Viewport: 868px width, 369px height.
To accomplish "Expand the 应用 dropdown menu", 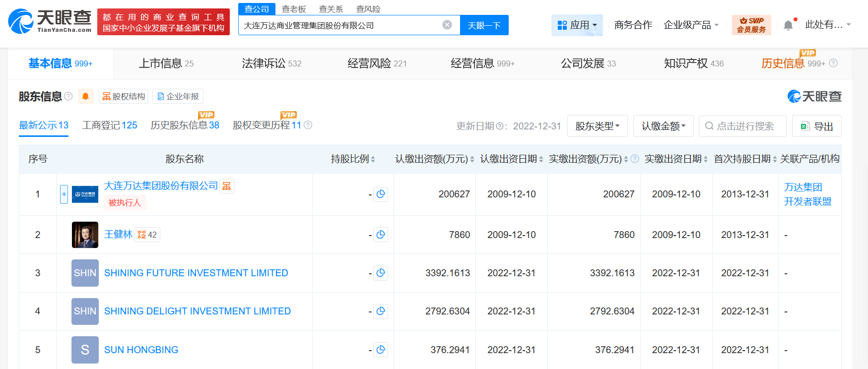I will [577, 25].
